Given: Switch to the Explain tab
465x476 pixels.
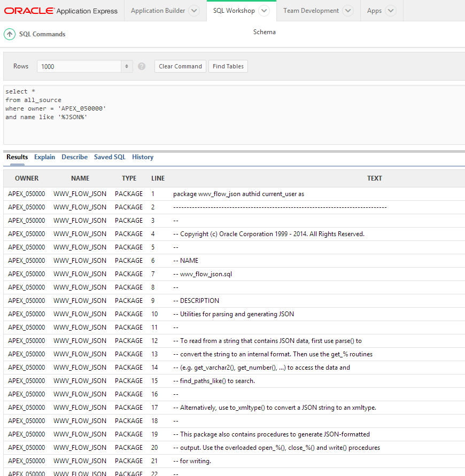Looking at the screenshot, I should 45,157.
